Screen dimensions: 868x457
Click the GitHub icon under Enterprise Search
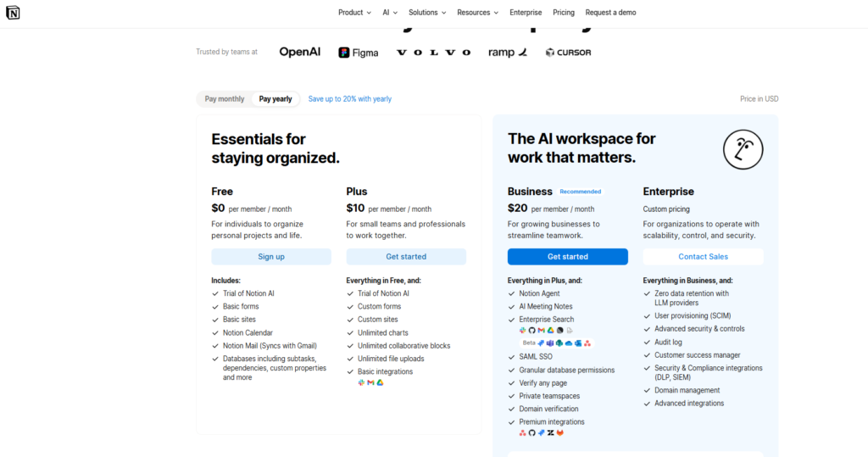pyautogui.click(x=532, y=331)
